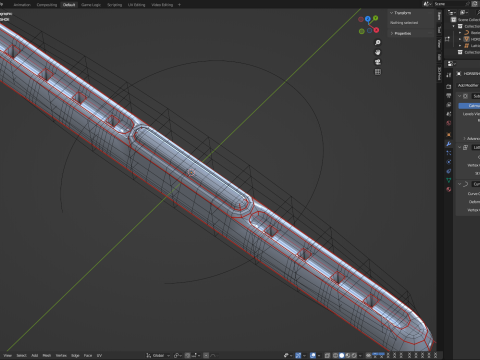Collapse the Transform panel in the sidebar
This screenshot has width=480, height=360.
tap(392, 13)
